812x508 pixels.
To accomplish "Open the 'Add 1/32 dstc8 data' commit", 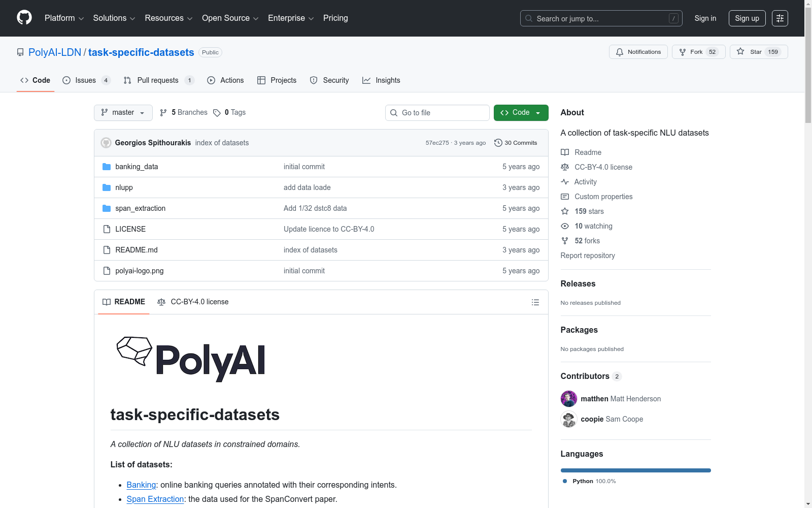I will [x=315, y=208].
